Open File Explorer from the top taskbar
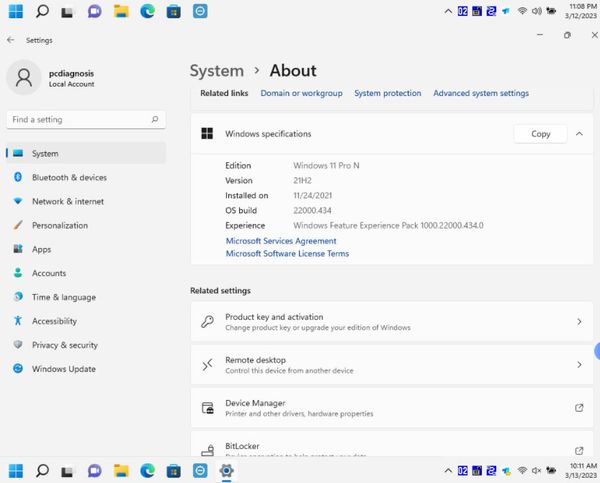The image size is (600, 483). (x=121, y=11)
